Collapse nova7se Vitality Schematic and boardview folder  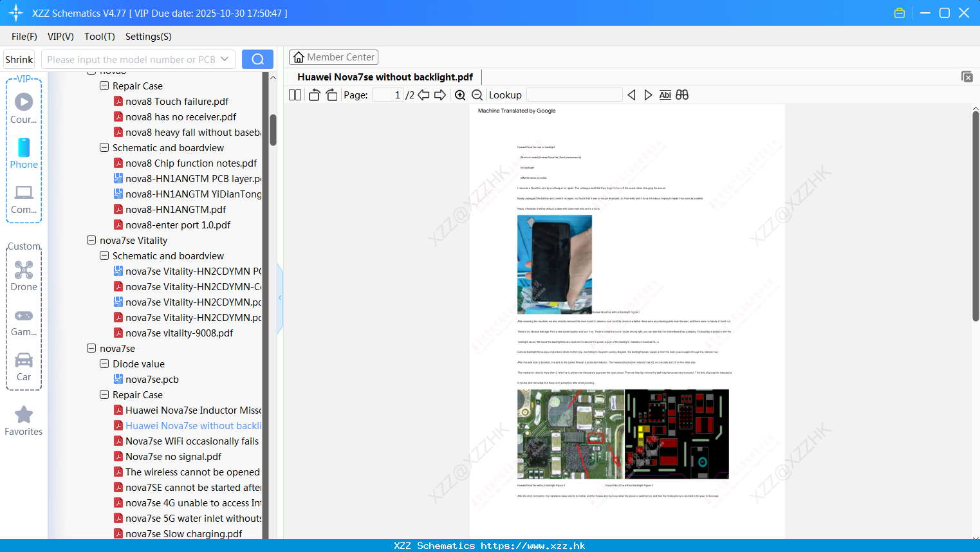pyautogui.click(x=104, y=255)
